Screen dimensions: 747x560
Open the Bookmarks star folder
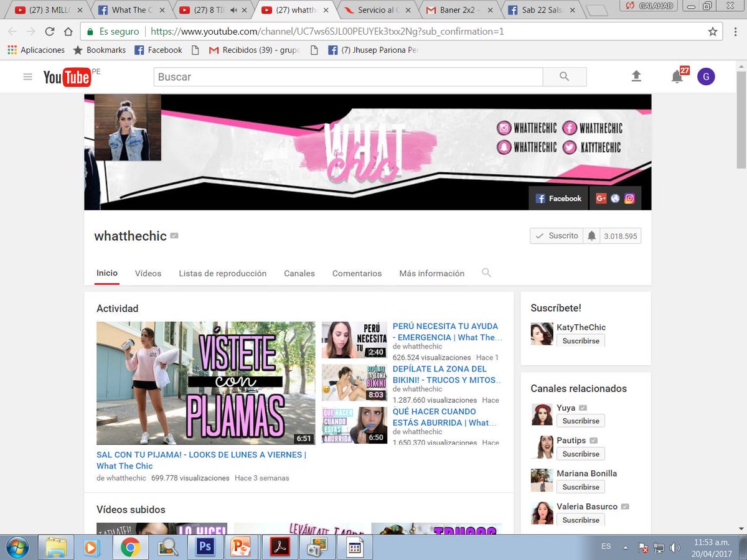coord(100,50)
